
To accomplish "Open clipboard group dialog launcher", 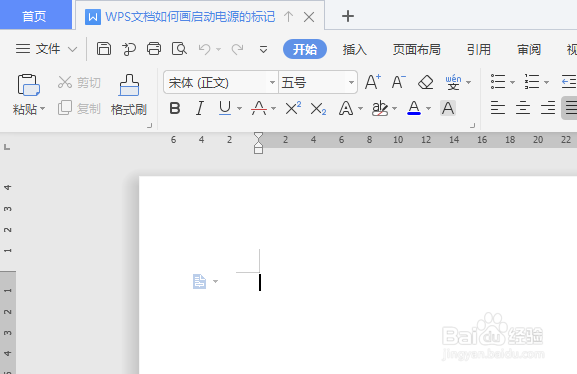I will click(149, 126).
